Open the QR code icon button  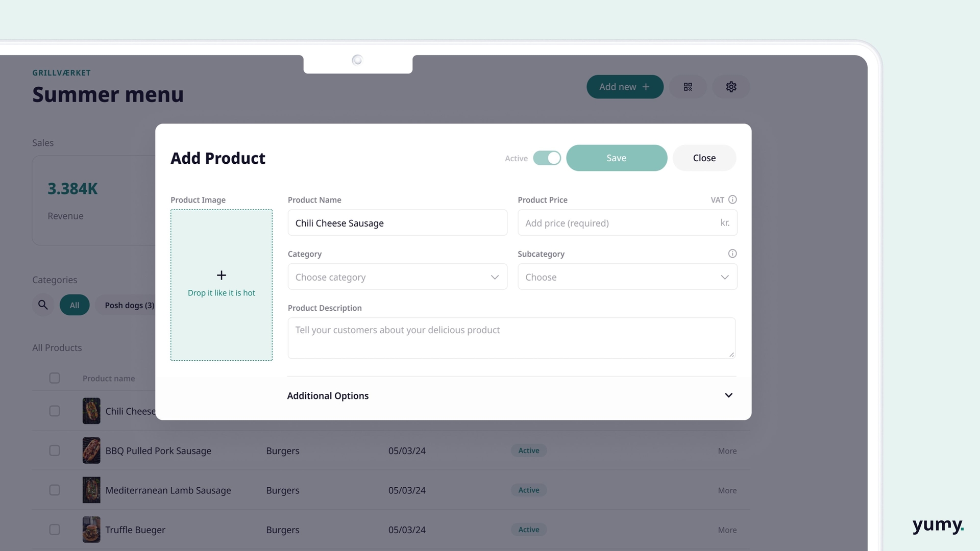coord(688,87)
